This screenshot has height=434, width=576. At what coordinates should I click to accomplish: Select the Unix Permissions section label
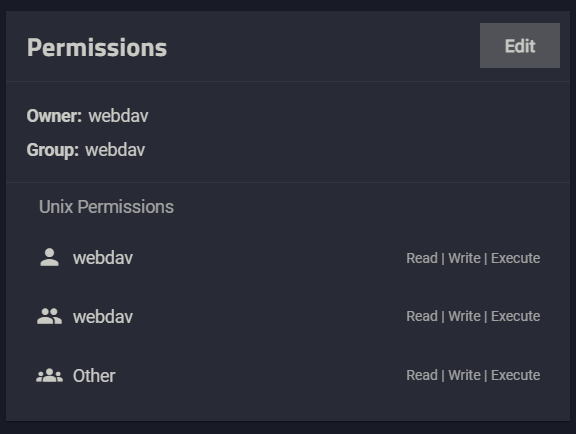click(106, 207)
